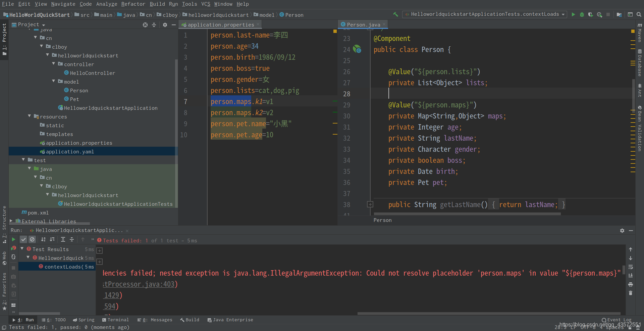Open the run-anything window icon beside search
Image resolution: width=644 pixels, height=331 pixels.
(630, 14)
